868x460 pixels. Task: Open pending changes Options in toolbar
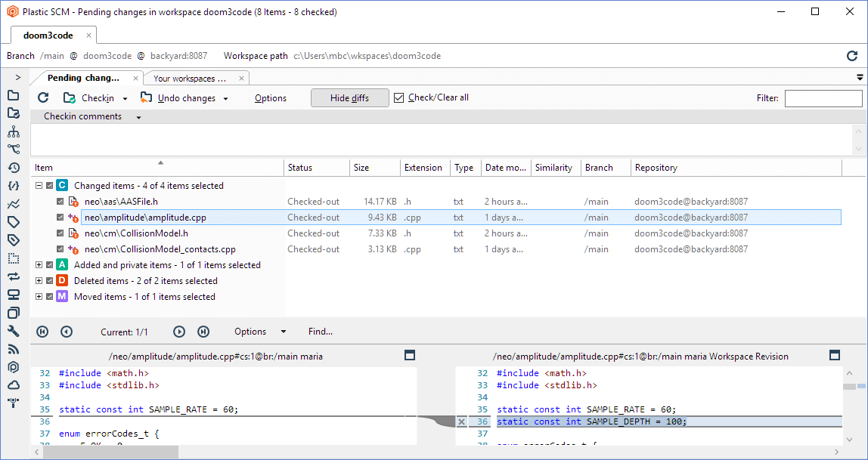click(271, 98)
